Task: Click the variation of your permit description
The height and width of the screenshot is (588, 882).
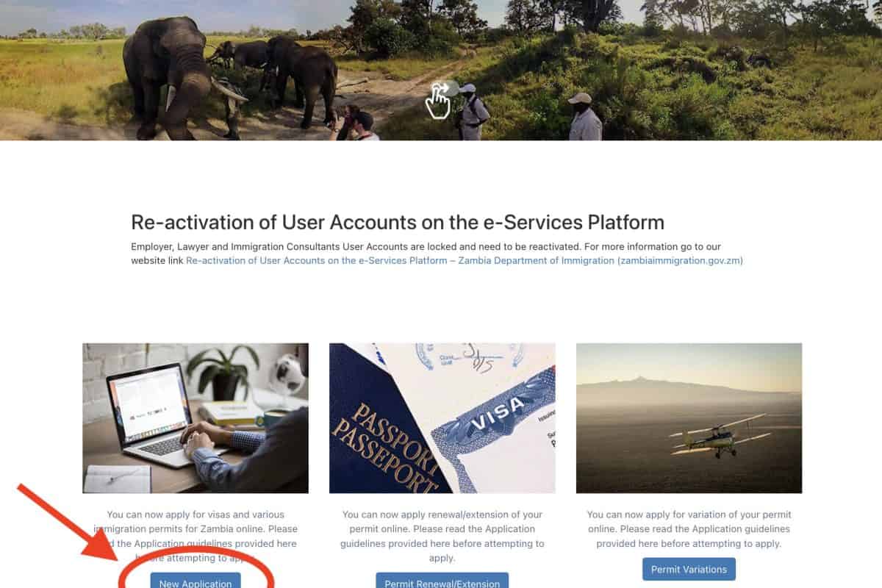Action: (x=689, y=529)
